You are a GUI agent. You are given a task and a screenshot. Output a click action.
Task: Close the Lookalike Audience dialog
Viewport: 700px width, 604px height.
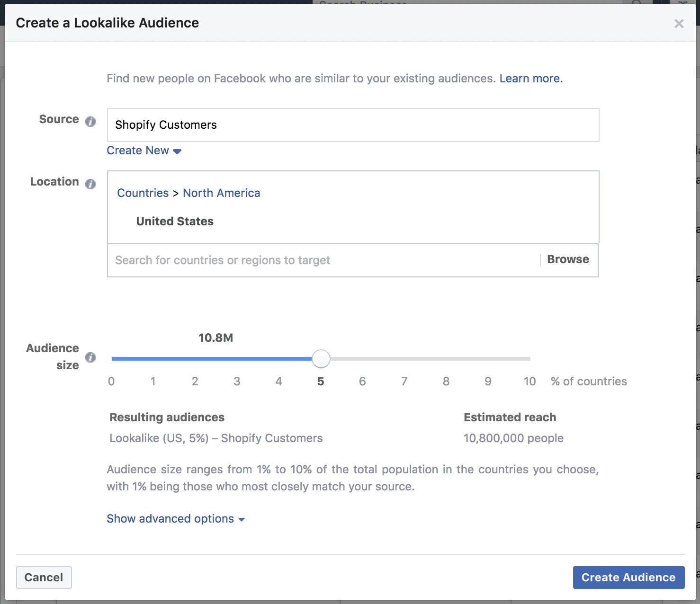coord(679,24)
